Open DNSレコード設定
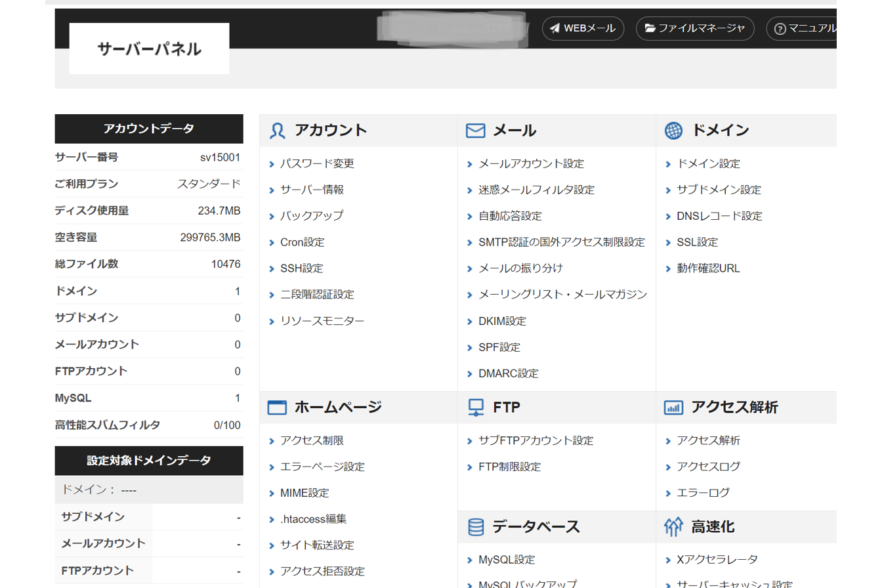Viewport: 882px width, 588px height. pos(719,216)
